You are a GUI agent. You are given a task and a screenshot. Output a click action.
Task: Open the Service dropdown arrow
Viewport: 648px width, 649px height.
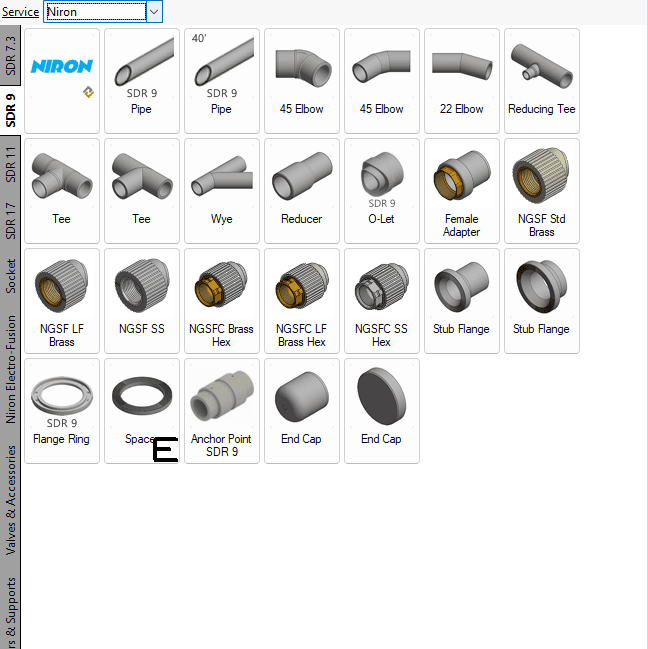(x=154, y=12)
